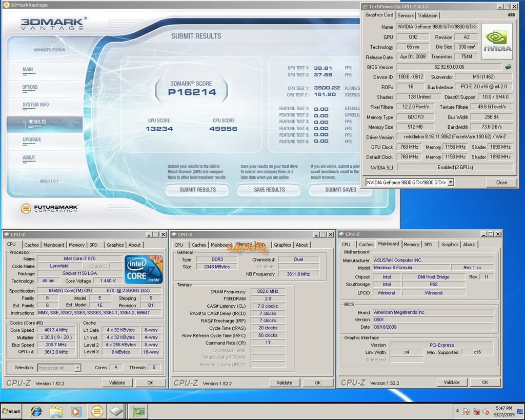Switch to the Sensors tab in GPU-Z
This screenshot has height=420, width=525.
[x=406, y=15]
